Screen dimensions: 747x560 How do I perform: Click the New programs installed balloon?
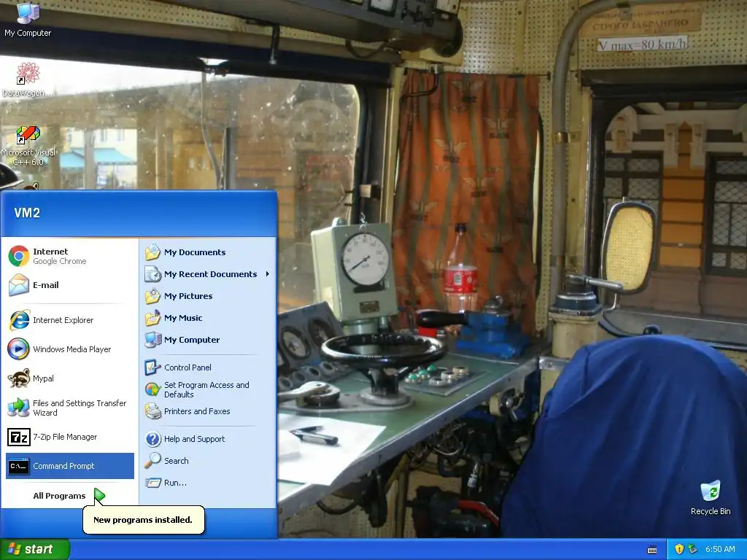click(144, 519)
